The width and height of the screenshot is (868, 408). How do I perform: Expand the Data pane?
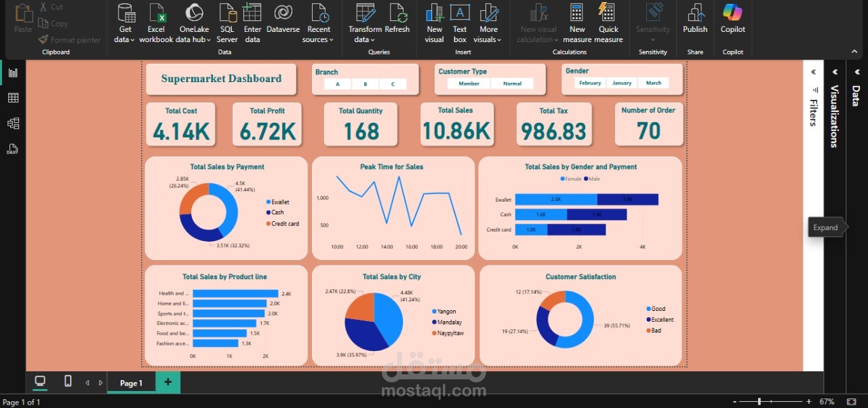click(x=856, y=72)
